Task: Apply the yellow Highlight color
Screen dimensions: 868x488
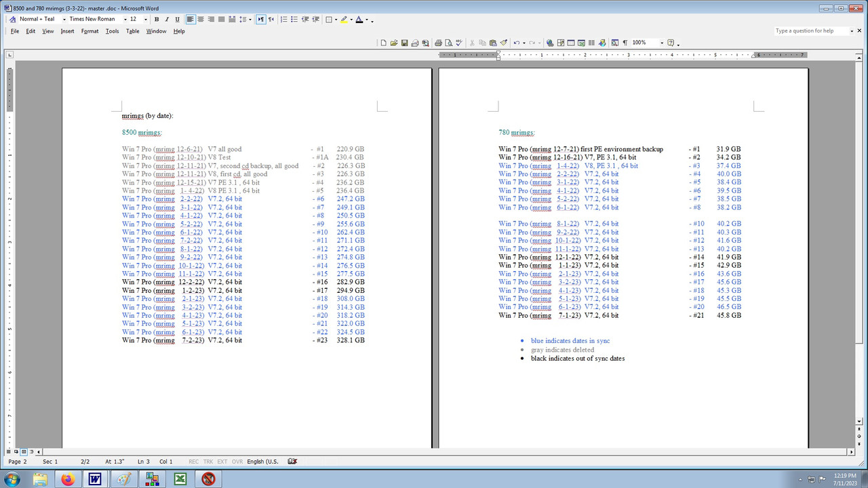Action: click(x=344, y=19)
